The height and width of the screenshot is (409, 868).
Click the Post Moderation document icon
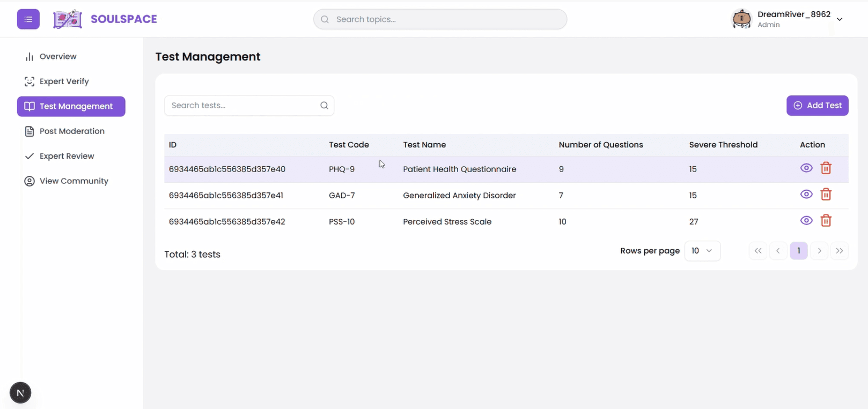(x=30, y=131)
